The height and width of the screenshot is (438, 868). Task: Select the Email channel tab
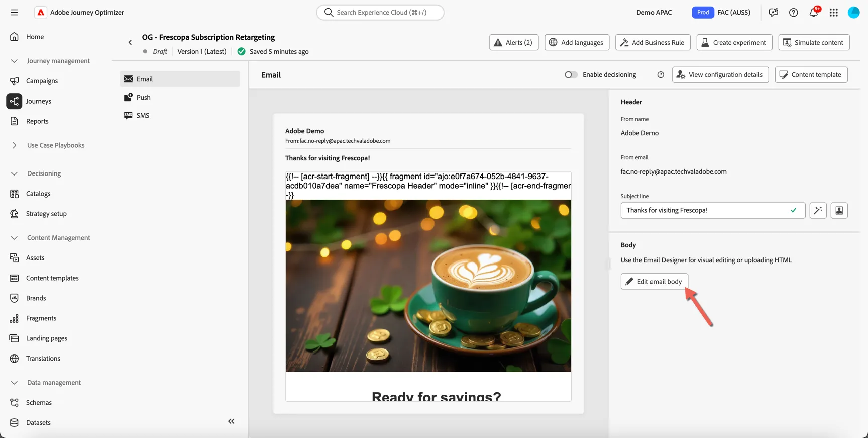click(180, 79)
